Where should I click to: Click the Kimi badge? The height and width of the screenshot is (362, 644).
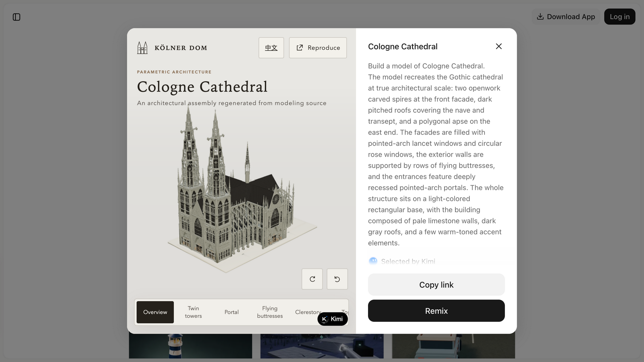(333, 319)
